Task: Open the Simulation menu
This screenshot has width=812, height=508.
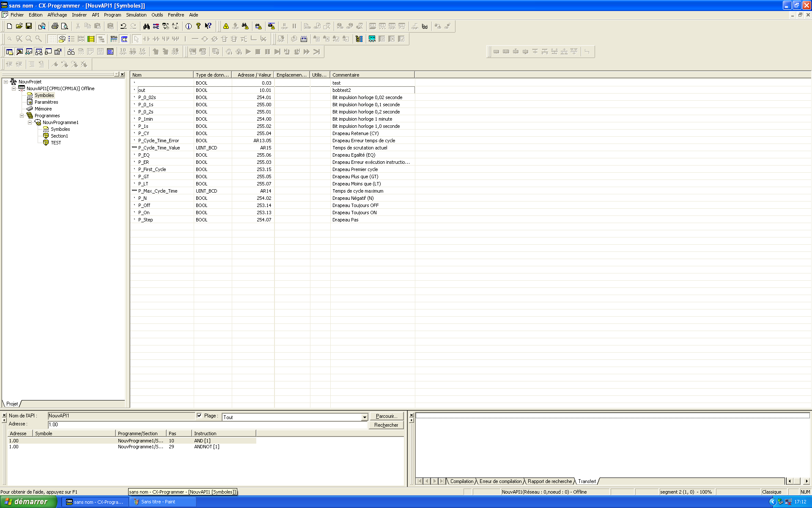Action: click(x=136, y=15)
